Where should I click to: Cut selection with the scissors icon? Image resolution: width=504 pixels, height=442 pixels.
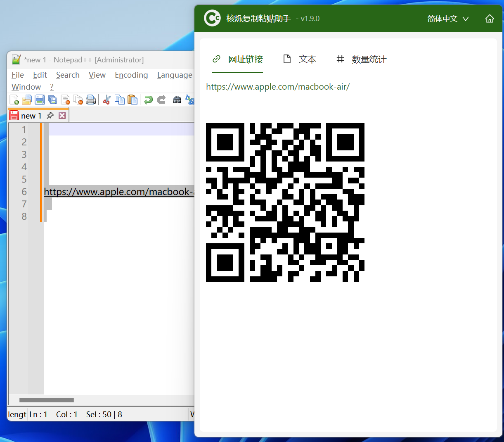107,100
